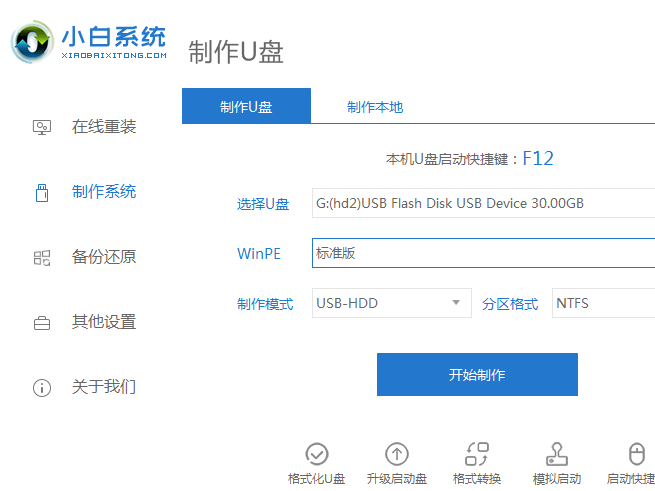The width and height of the screenshot is (655, 491).
Task: Switch to the 制作本地 tab
Action: tap(375, 107)
